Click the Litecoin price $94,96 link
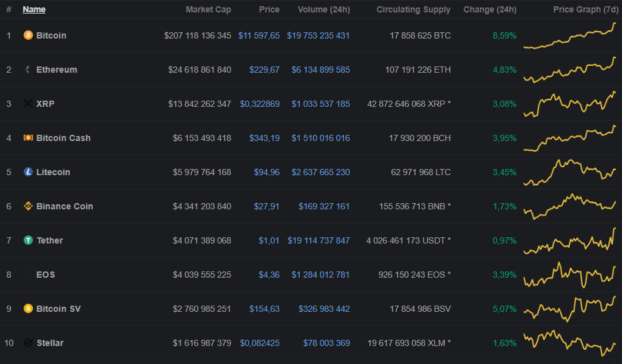Viewport: 622px width, 364px height. [266, 172]
